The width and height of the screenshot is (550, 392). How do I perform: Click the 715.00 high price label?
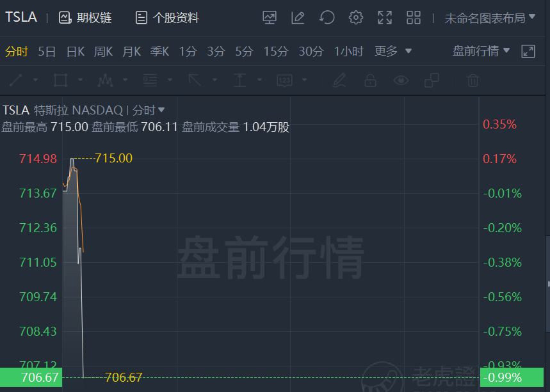tap(113, 158)
